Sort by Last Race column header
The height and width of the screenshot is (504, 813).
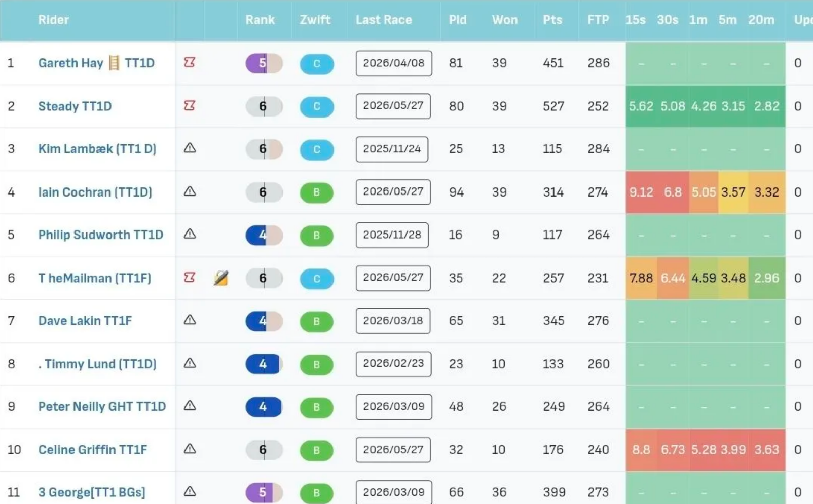coord(384,20)
